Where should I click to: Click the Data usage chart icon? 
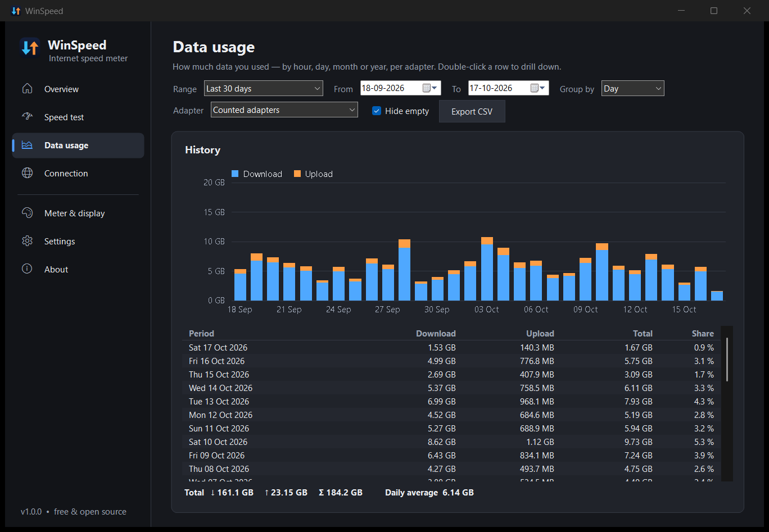point(27,145)
